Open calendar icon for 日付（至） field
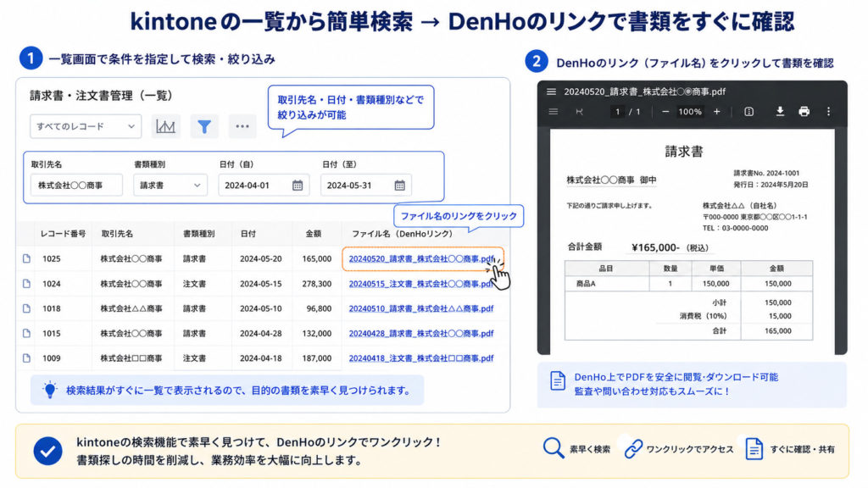 [400, 186]
